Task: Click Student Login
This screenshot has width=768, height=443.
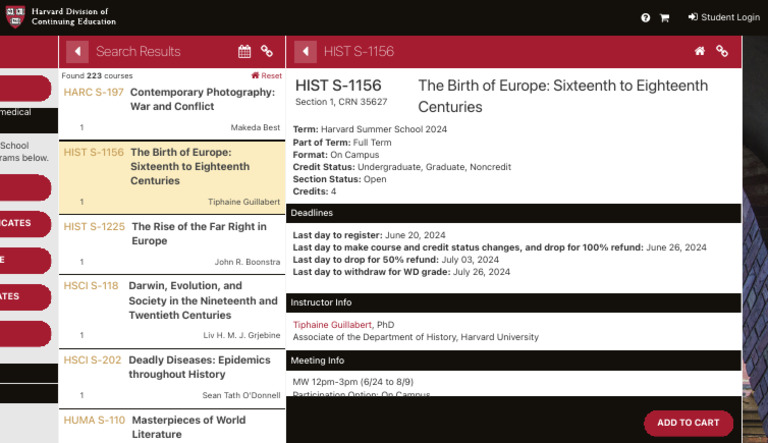Action: coord(724,17)
